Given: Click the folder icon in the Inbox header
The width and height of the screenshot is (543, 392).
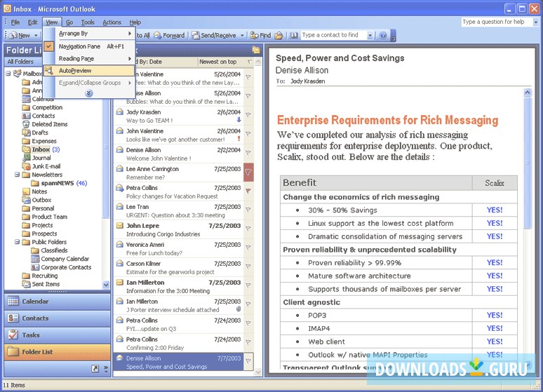Looking at the screenshot, I should click(256, 50).
